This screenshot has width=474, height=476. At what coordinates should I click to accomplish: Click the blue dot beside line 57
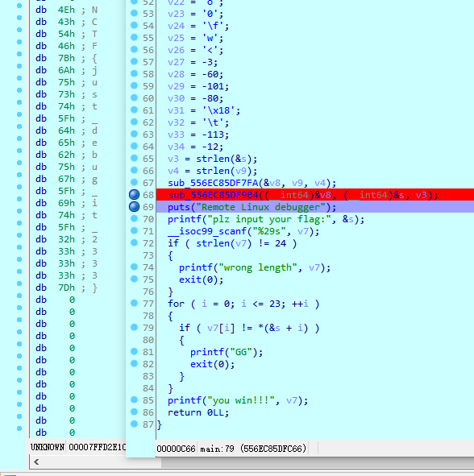134,62
